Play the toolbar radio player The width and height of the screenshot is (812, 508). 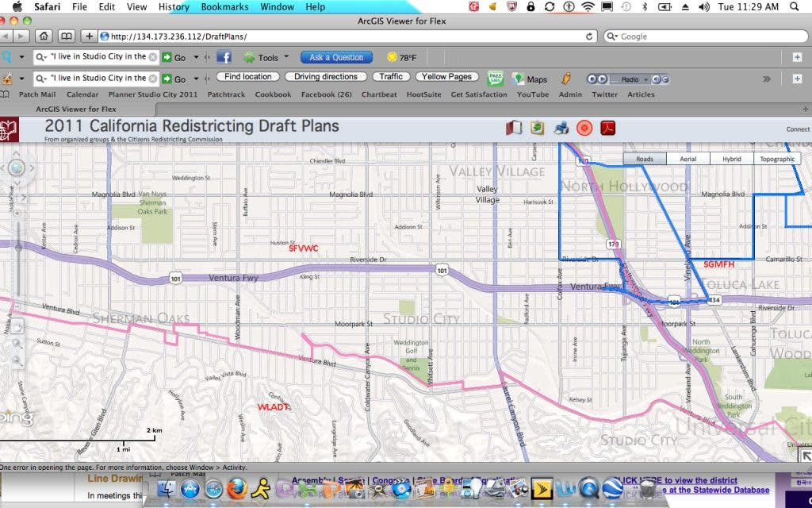[603, 79]
